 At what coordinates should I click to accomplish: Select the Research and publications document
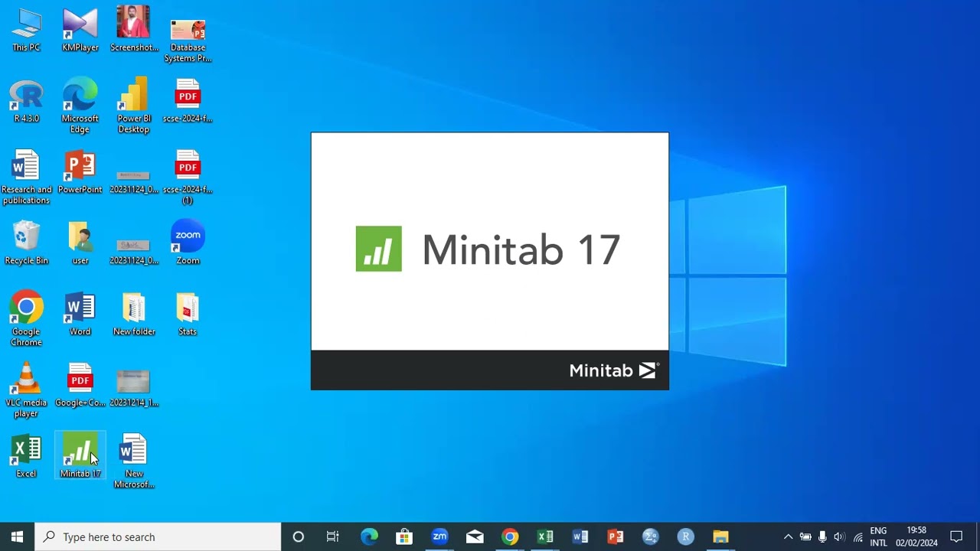click(x=26, y=178)
